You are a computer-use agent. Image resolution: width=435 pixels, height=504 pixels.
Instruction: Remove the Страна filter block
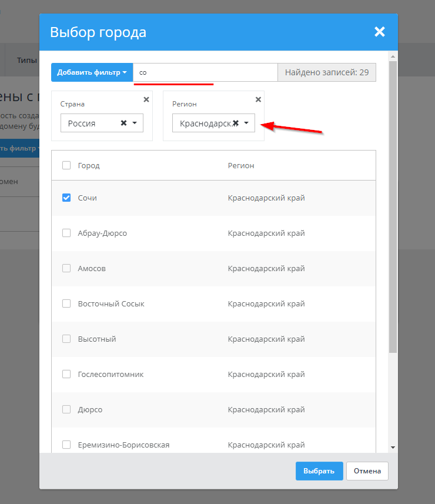click(x=146, y=100)
